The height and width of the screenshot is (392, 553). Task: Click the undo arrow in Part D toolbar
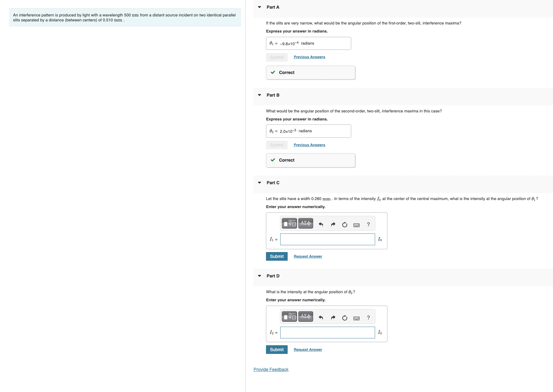click(x=321, y=317)
